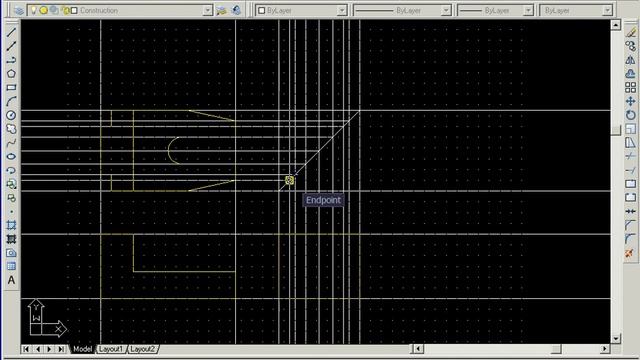Open the ByLayer plot style dropdown
Image resolution: width=640 pixels, height=360 pixels.
point(607,10)
